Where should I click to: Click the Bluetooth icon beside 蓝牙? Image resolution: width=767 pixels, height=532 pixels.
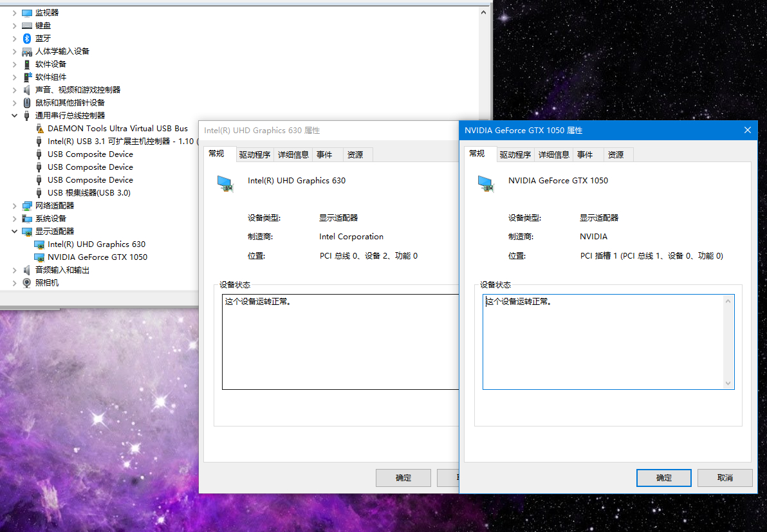[27, 38]
